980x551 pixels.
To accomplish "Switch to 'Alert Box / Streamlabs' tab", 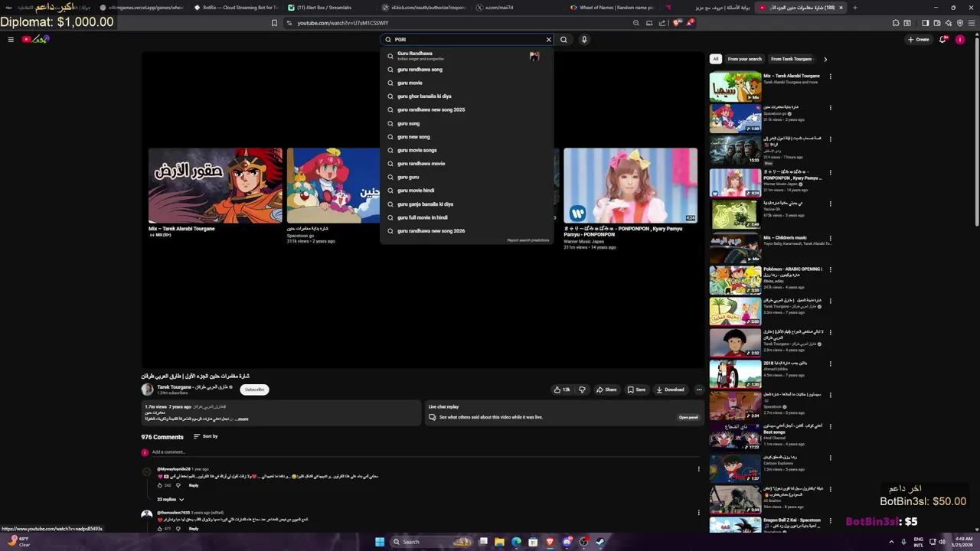I will [x=325, y=8].
